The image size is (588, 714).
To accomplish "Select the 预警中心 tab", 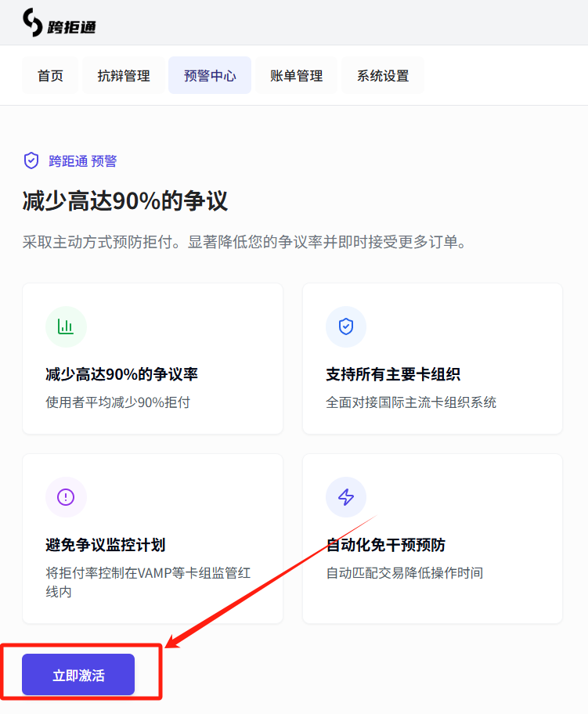I will (x=210, y=75).
